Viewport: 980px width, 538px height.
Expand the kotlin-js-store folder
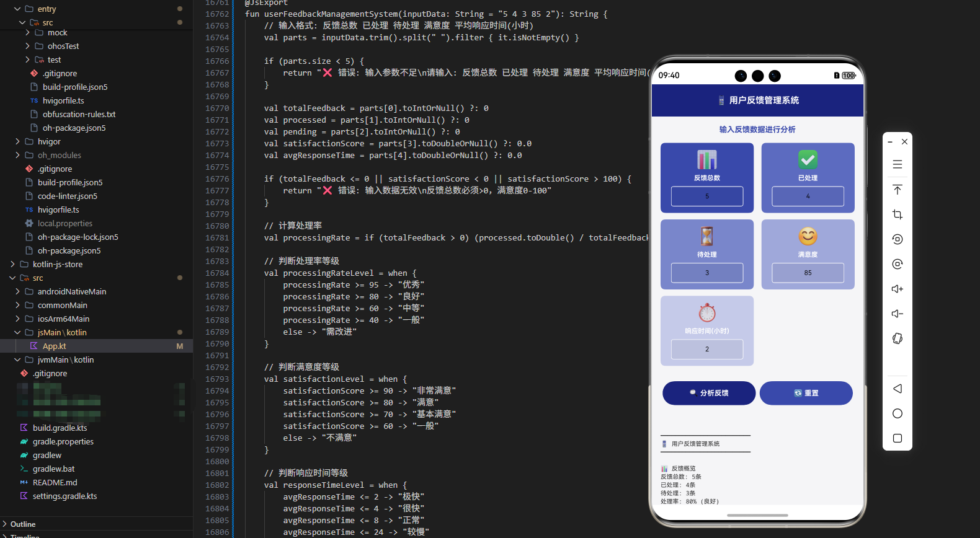click(12, 264)
